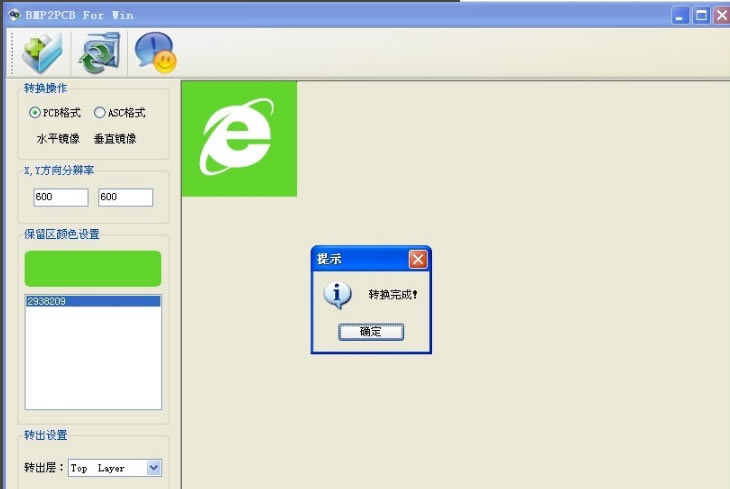Open the about info smiley icon

pyautogui.click(x=155, y=53)
